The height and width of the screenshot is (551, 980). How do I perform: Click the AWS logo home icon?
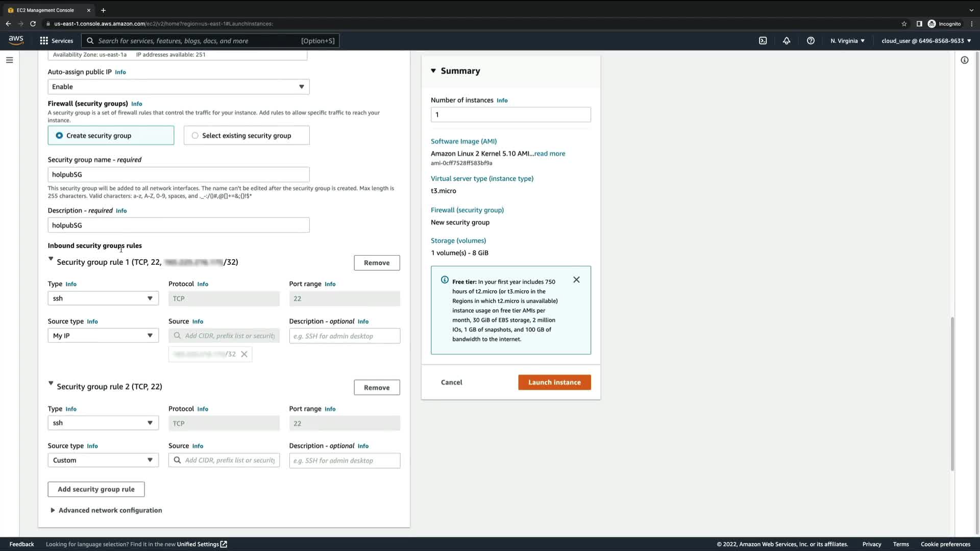[16, 40]
